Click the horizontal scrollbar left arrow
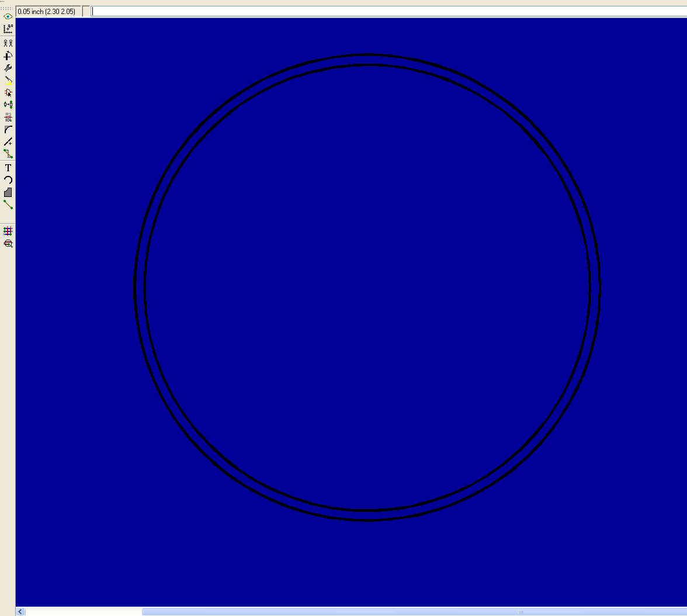The image size is (687, 616). pyautogui.click(x=20, y=611)
